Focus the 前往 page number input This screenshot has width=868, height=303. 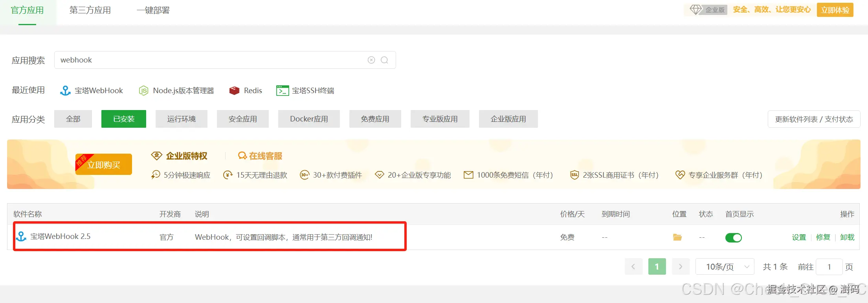pyautogui.click(x=829, y=267)
